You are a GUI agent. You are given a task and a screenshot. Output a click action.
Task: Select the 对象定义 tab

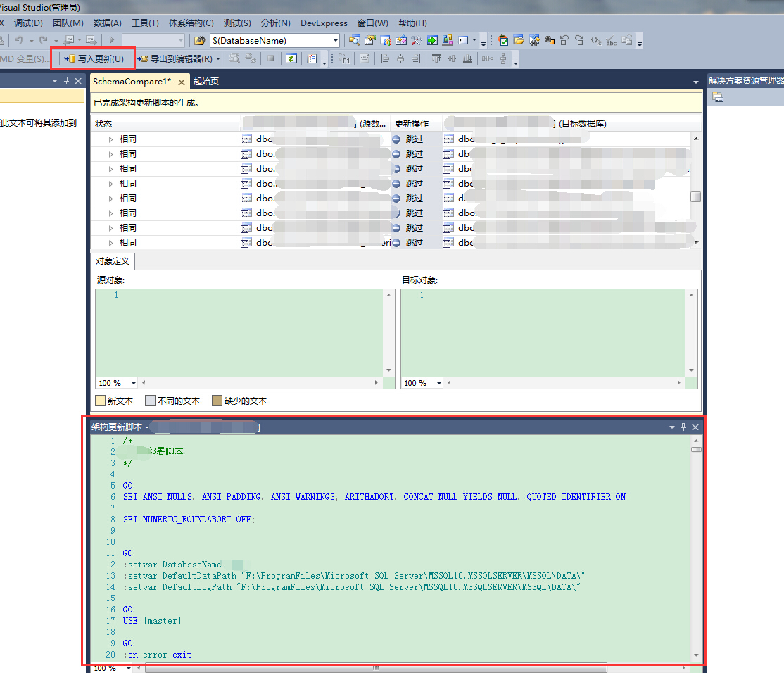coord(113,261)
